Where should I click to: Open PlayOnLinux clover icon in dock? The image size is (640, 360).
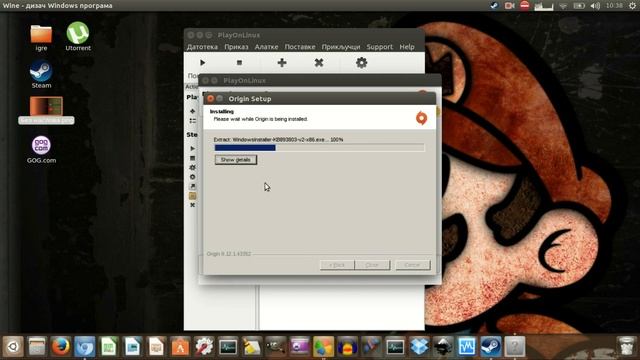point(324,347)
